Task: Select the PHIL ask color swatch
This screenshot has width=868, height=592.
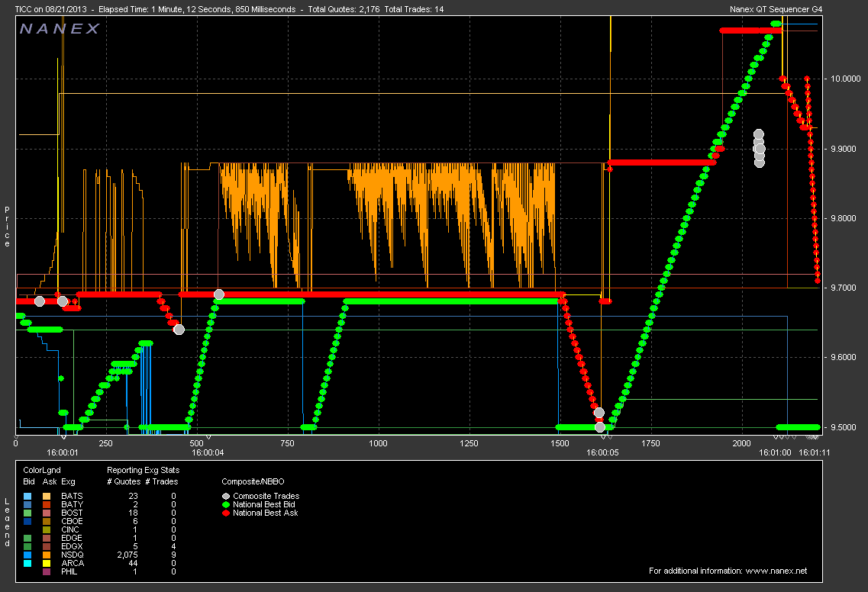Action: [x=47, y=571]
